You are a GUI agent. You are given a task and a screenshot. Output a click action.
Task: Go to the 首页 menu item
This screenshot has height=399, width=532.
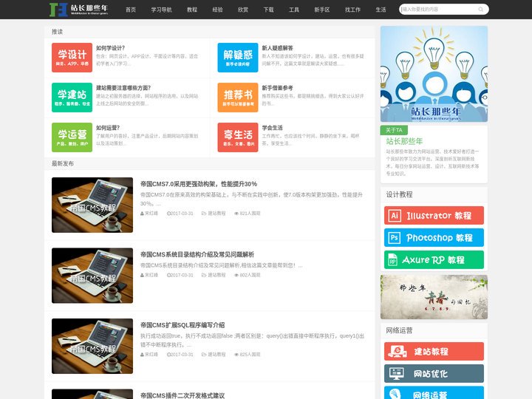coord(131,10)
